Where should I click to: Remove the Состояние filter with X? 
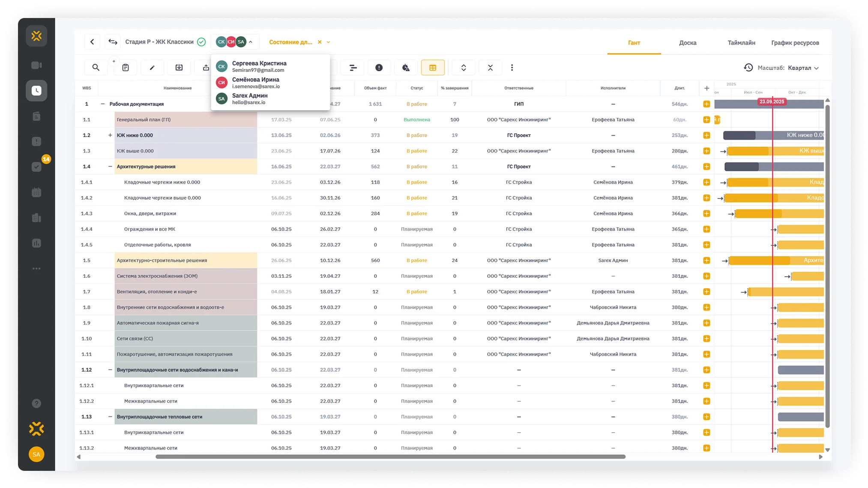(319, 42)
